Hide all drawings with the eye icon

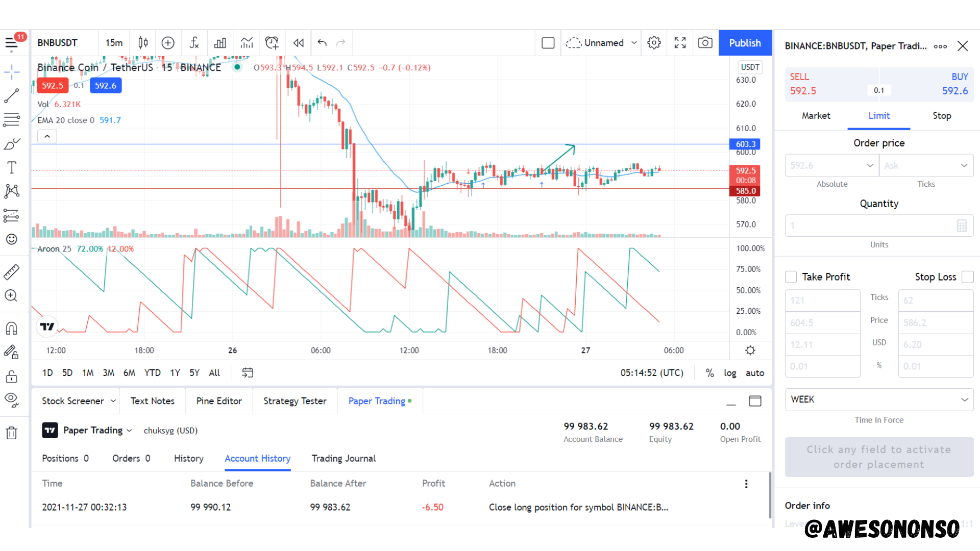[x=12, y=400]
